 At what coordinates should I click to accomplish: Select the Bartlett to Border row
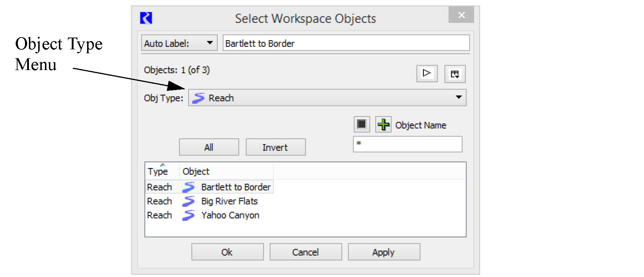coord(236,187)
